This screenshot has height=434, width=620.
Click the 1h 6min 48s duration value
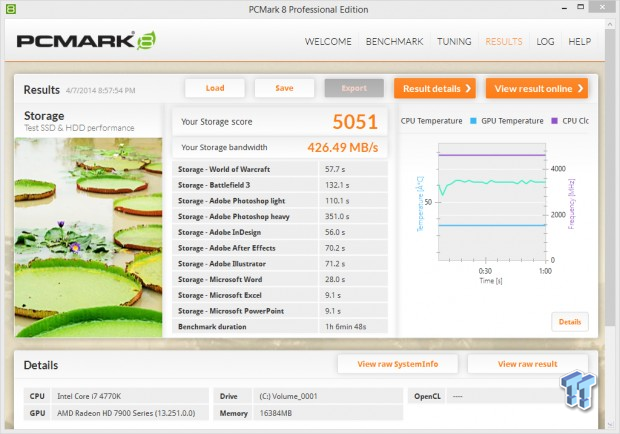point(346,327)
